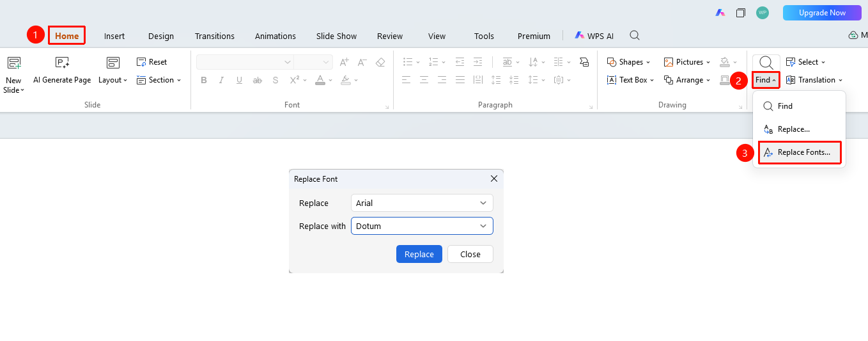Click the New Slide icon
The width and height of the screenshot is (868, 341).
click(x=14, y=63)
